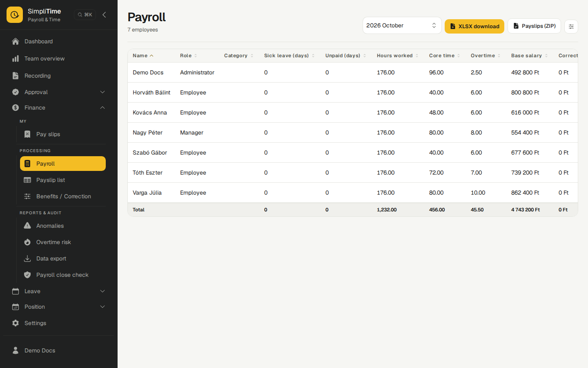588x368 pixels.
Task: Click the Demo Docs user avatar icon
Action: pos(16,350)
